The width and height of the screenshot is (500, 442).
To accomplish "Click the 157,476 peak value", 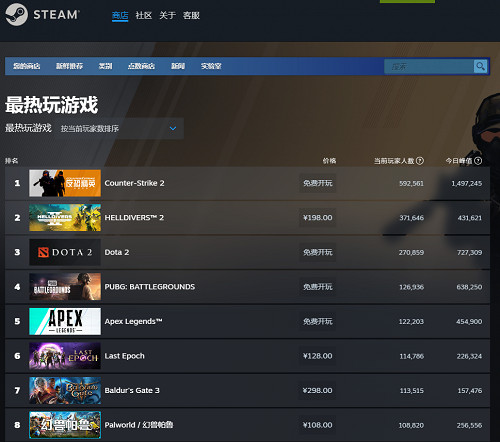I will click(x=470, y=391).
